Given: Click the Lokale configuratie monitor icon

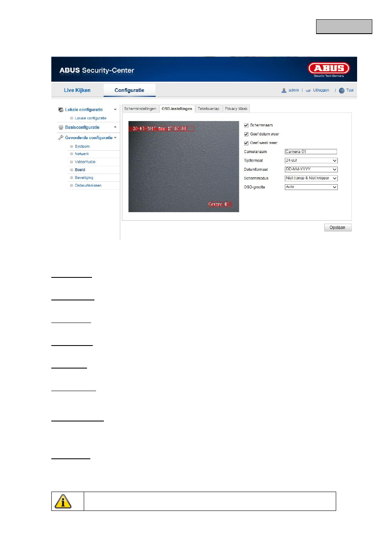Looking at the screenshot, I should [x=61, y=110].
